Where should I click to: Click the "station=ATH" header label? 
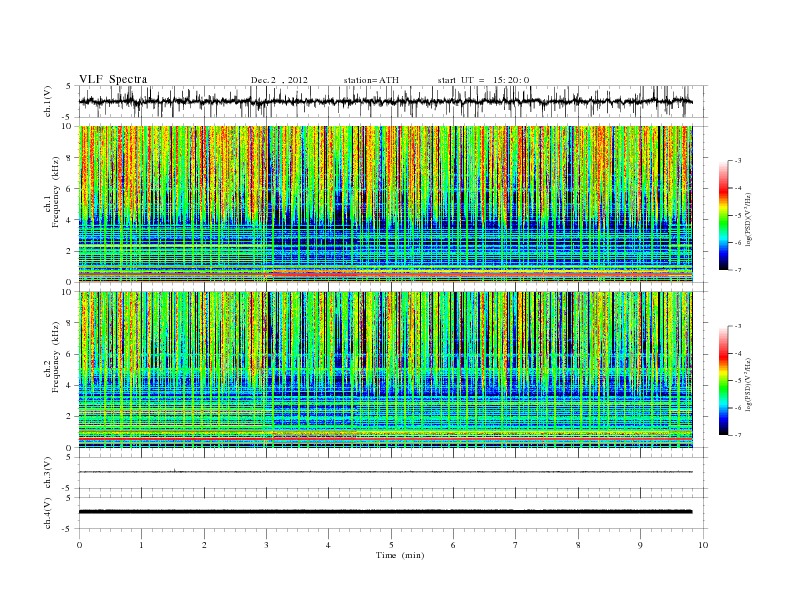pyautogui.click(x=371, y=80)
